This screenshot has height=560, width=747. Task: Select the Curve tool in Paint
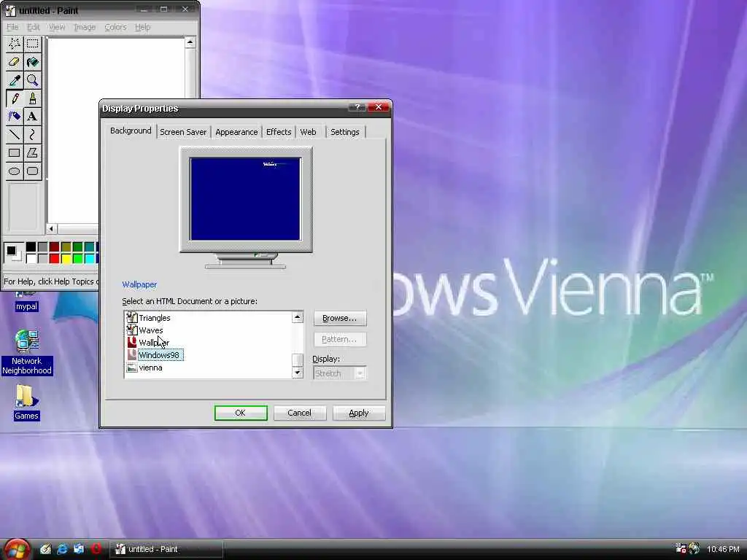click(32, 135)
